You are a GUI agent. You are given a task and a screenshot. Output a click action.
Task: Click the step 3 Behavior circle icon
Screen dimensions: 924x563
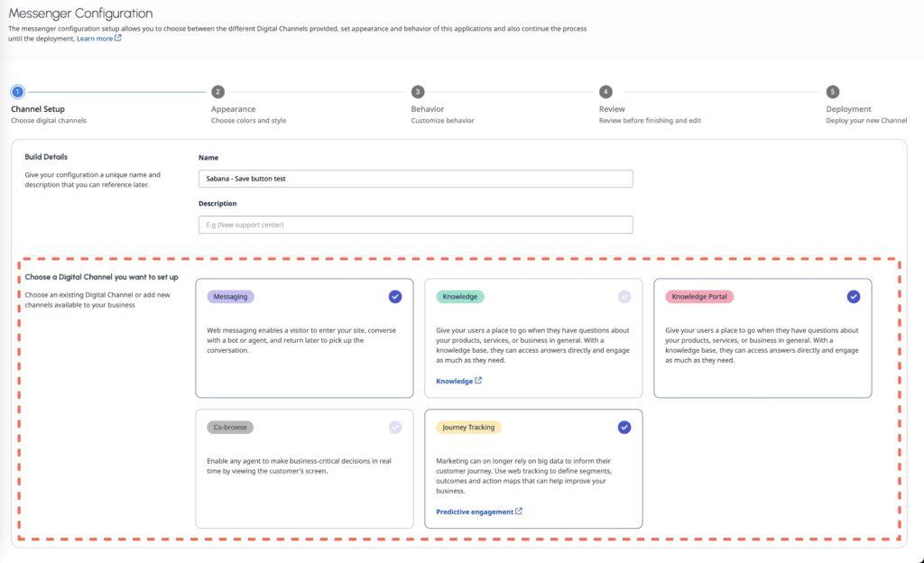pos(417,91)
